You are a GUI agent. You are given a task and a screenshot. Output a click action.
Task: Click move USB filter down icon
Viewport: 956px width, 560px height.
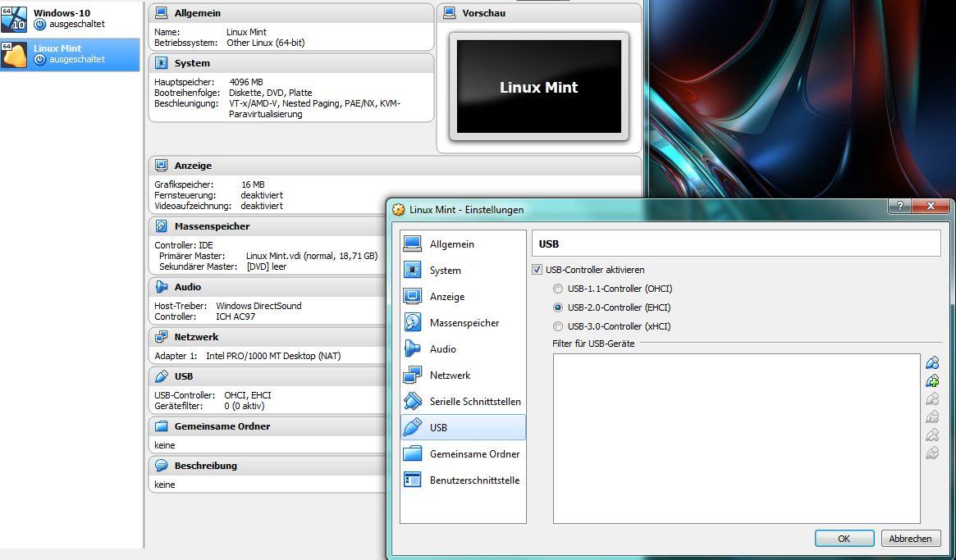[932, 453]
